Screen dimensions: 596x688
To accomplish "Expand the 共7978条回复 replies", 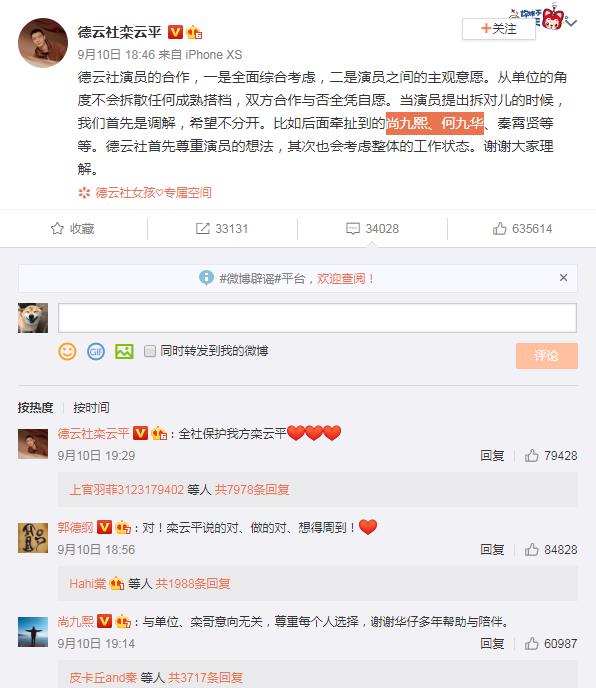I will [252, 490].
